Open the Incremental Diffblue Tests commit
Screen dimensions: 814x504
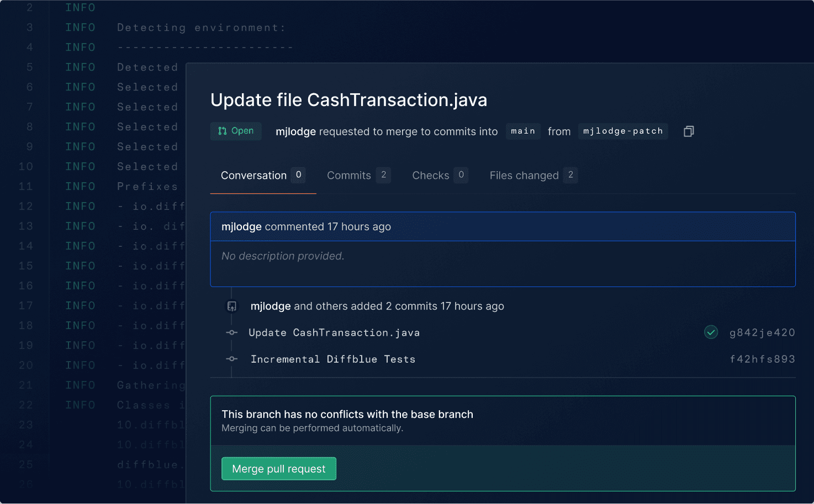pos(333,359)
